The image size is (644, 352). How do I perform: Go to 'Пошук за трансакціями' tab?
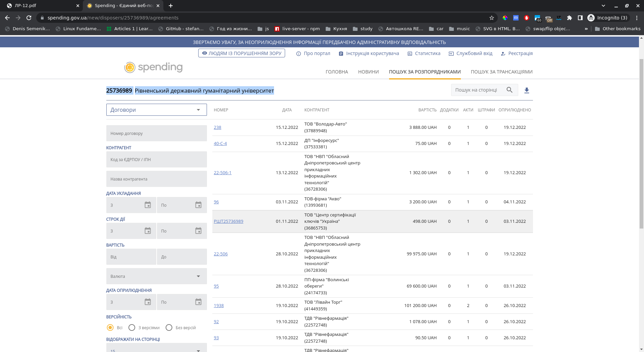coord(501,72)
